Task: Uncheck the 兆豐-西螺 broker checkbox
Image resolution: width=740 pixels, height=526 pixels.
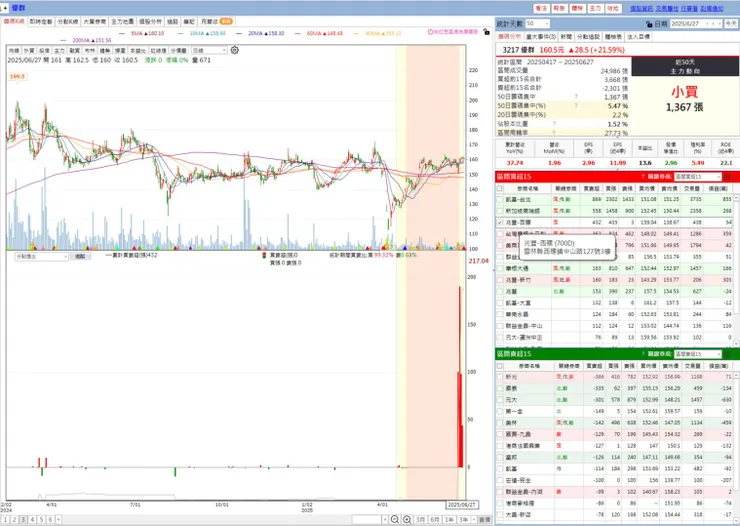Action: click(500, 222)
